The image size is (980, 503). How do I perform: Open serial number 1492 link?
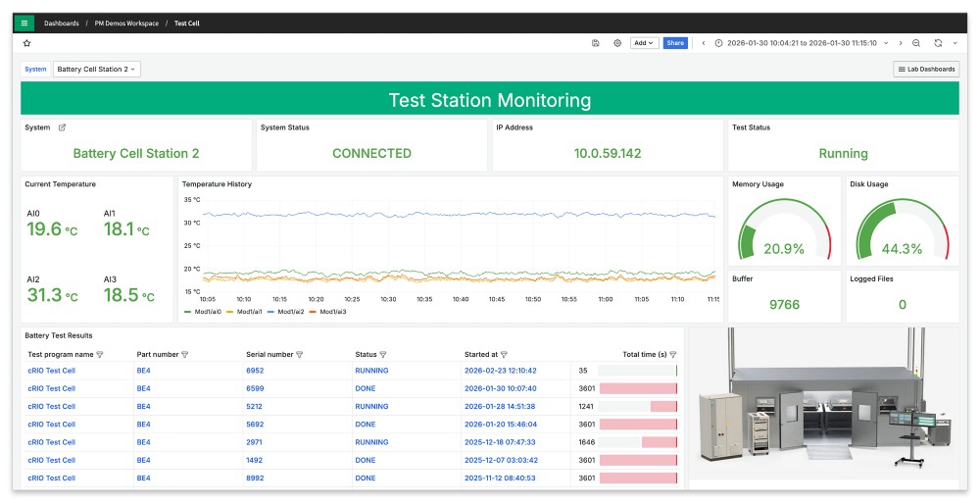click(x=255, y=460)
